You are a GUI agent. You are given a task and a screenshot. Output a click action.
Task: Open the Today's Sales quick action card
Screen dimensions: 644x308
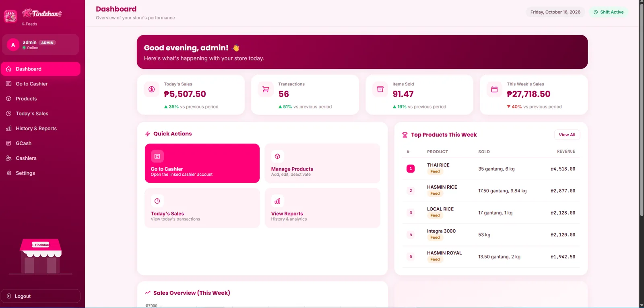(x=202, y=208)
